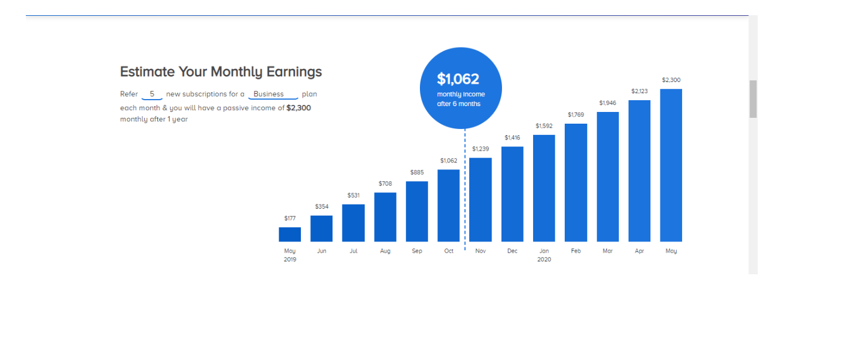Viewport: 868px width, 354px height.
Task: Click the Nov bar labeled $1,239
Action: click(x=480, y=199)
